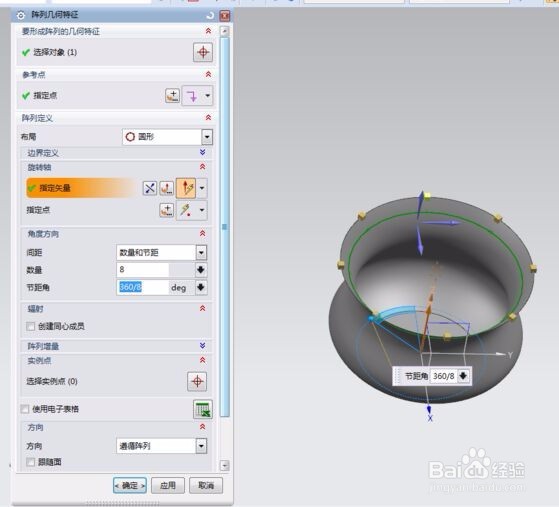Screen dimensions: 559x507
Task: Expand the 边界定义 section
Action: point(202,153)
